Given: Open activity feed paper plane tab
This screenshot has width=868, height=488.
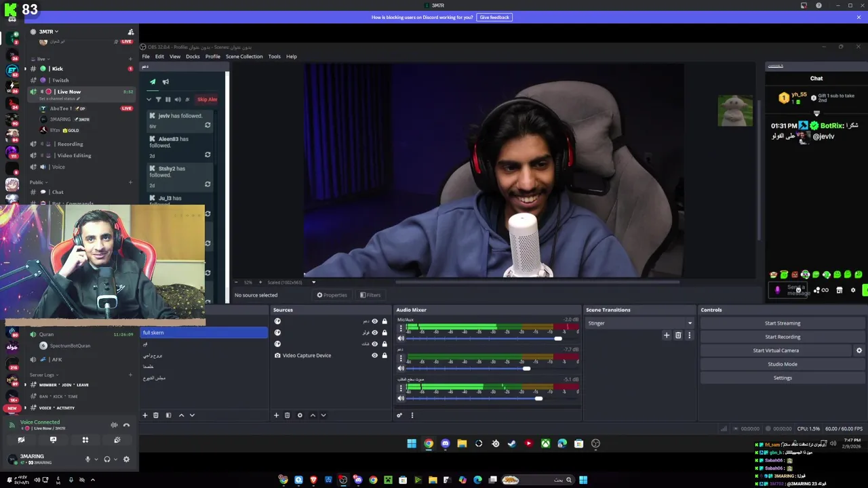Looking at the screenshot, I should [x=153, y=81].
